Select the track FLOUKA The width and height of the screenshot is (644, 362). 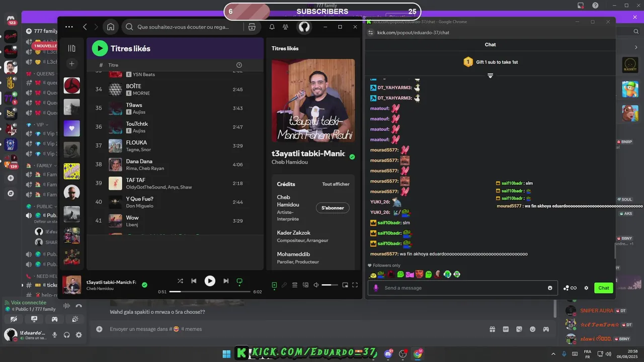coord(175,146)
